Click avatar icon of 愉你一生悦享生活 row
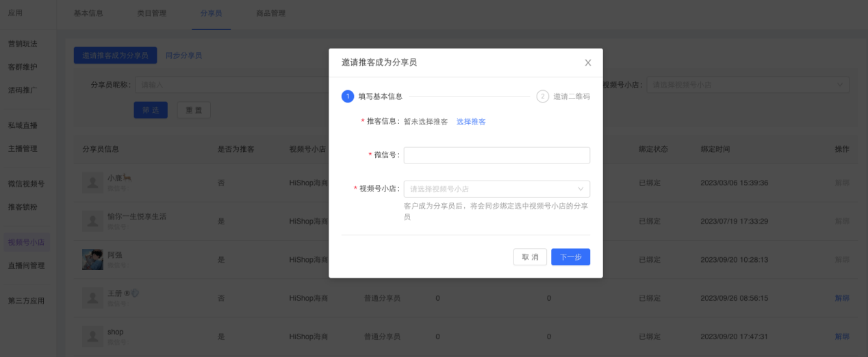Viewport: 868px width, 357px height. pyautogui.click(x=92, y=221)
